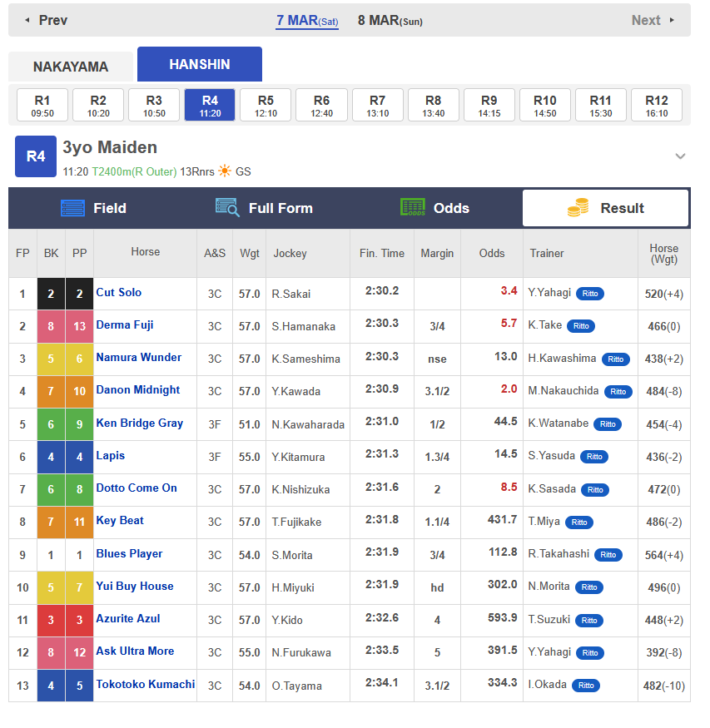Click the gold coins Result icon

pyautogui.click(x=578, y=207)
